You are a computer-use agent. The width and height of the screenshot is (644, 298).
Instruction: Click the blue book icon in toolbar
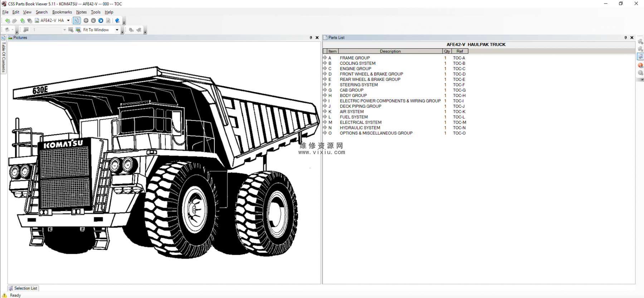[x=117, y=21]
